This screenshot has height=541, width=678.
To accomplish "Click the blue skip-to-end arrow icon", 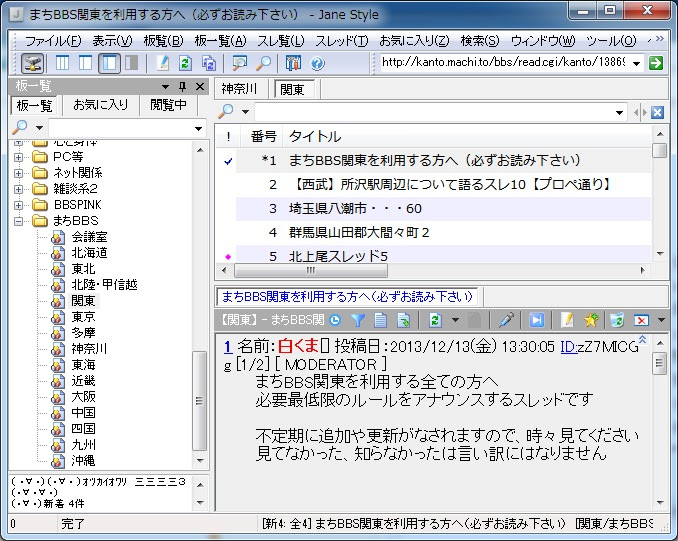I will click(537, 320).
